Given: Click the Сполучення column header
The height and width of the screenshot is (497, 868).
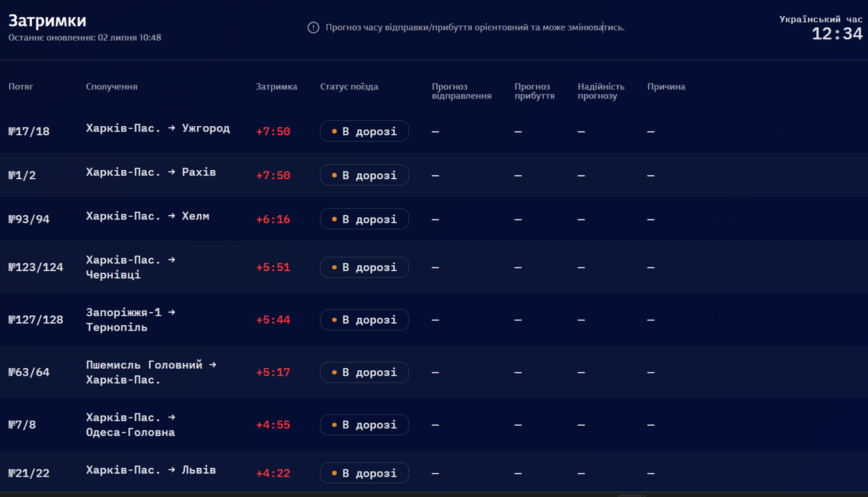Looking at the screenshot, I should pos(111,87).
